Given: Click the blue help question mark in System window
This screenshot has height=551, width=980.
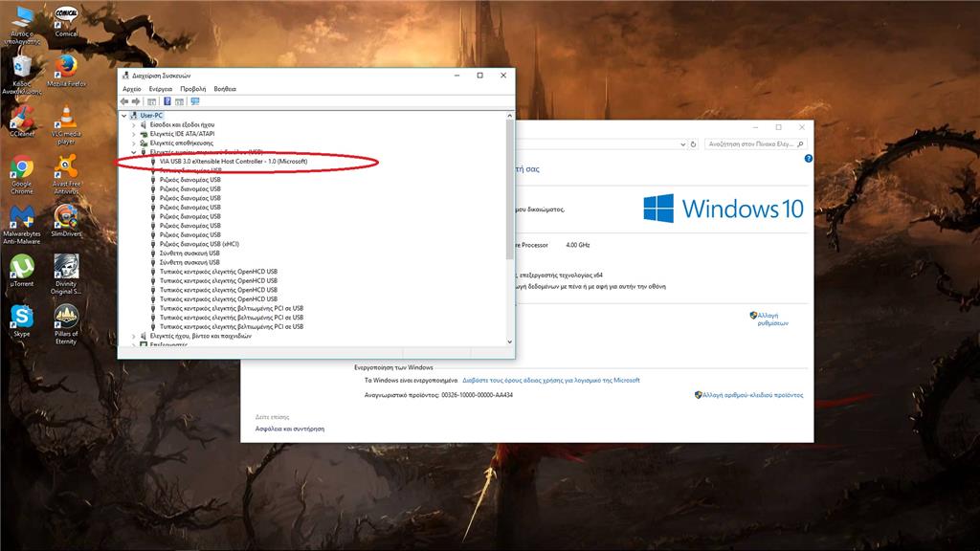Looking at the screenshot, I should (x=808, y=159).
